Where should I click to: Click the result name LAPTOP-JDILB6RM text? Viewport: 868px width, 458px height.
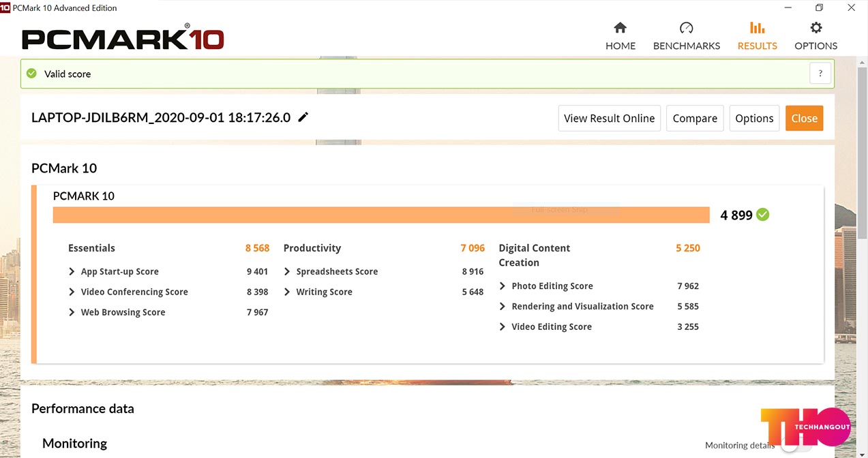[x=161, y=117]
